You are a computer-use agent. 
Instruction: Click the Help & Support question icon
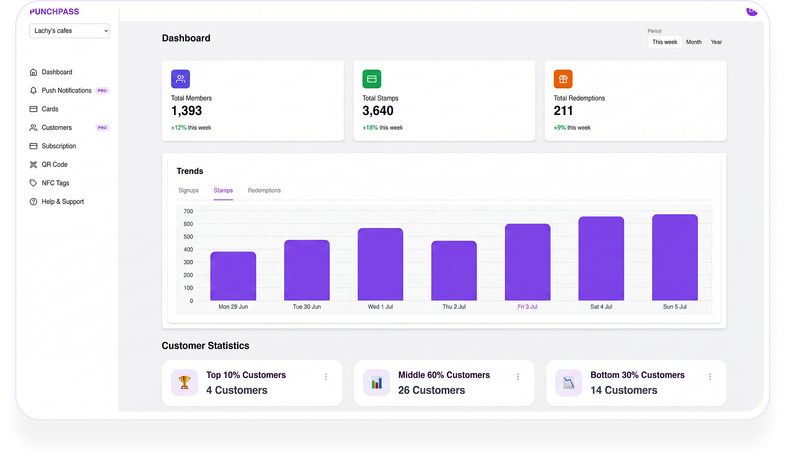[33, 202]
